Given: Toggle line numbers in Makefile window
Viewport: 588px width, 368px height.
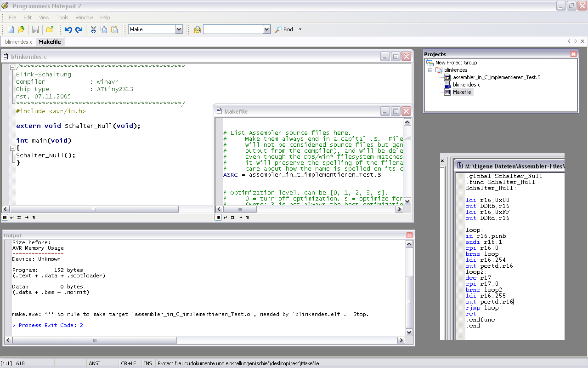Looking at the screenshot, I should [x=233, y=217].
